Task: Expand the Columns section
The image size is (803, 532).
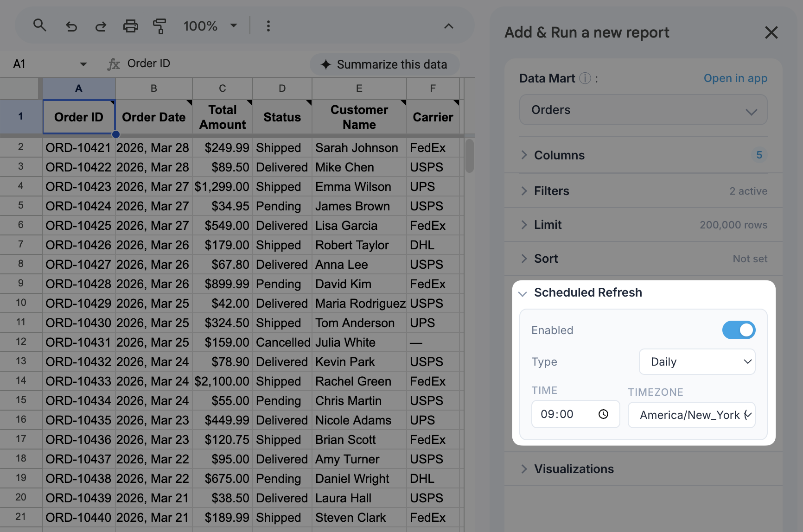Action: tap(559, 155)
